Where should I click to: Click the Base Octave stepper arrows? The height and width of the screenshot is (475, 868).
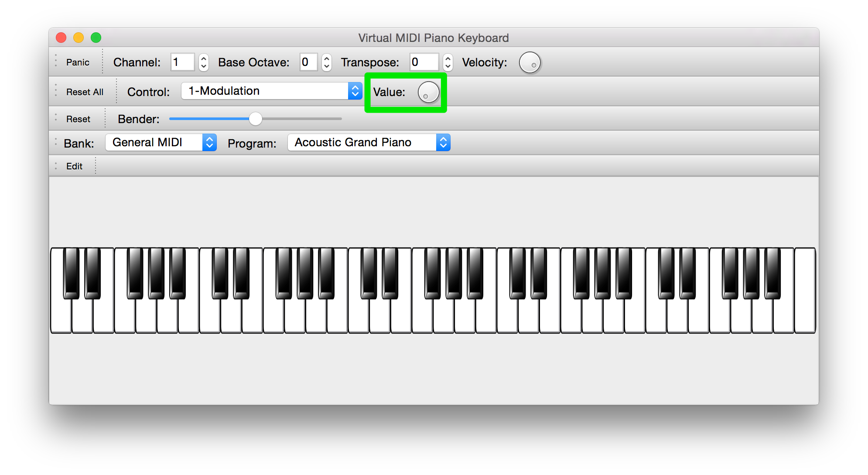pyautogui.click(x=327, y=62)
